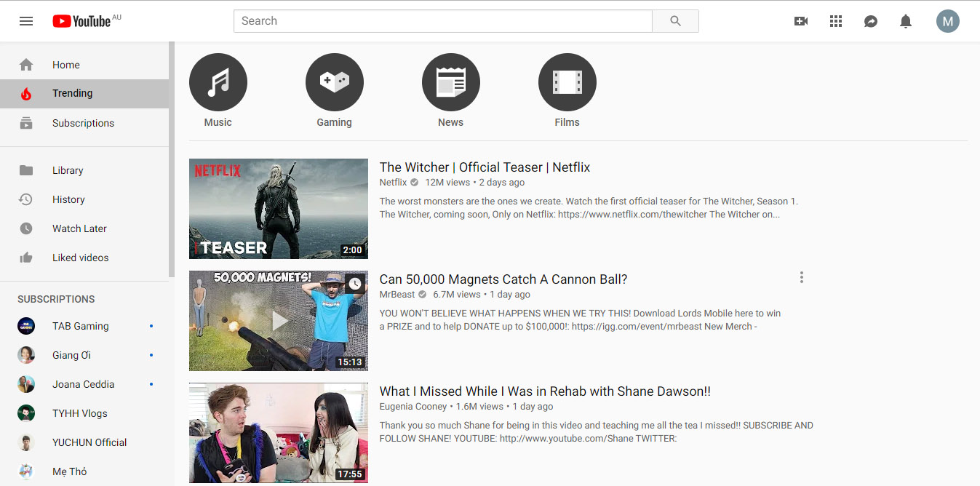Open TYHH Vlogs subscription
This screenshot has width=980, height=486.
84,413
